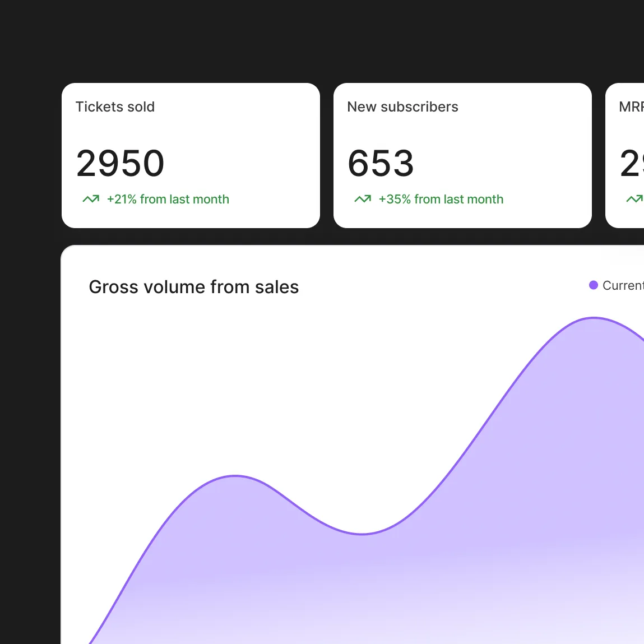
Task: Click the trend arrow icon on New subscribers card
Action: [363, 199]
